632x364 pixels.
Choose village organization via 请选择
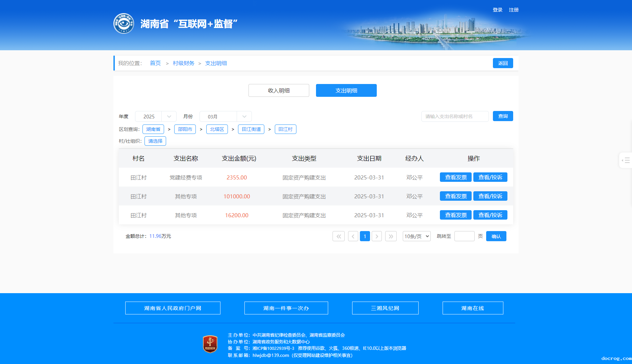pos(155,141)
